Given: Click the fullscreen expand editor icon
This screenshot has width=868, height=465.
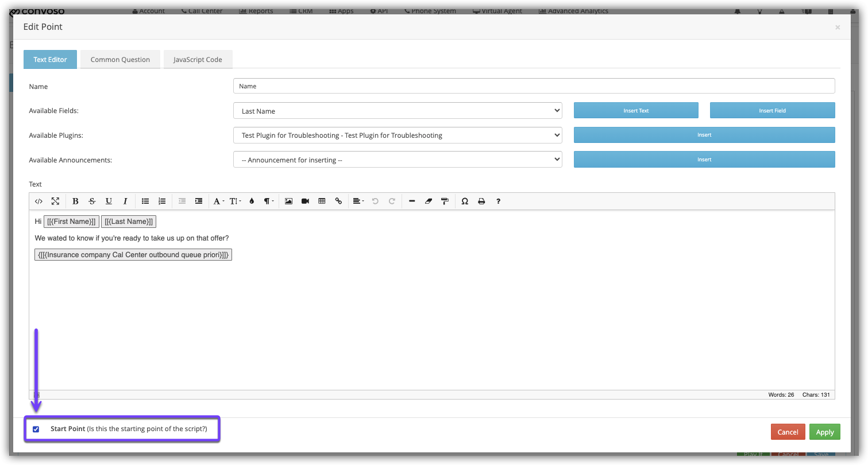Looking at the screenshot, I should 55,201.
